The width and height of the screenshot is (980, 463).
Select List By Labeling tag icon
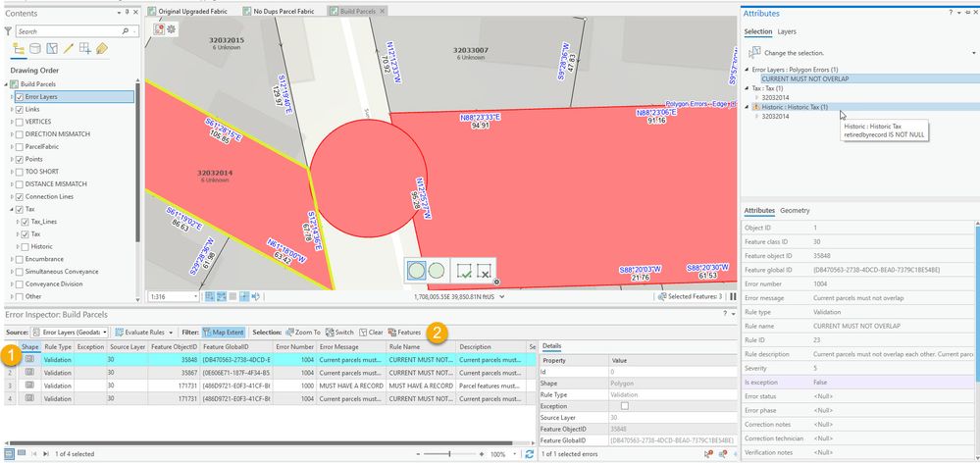102,49
